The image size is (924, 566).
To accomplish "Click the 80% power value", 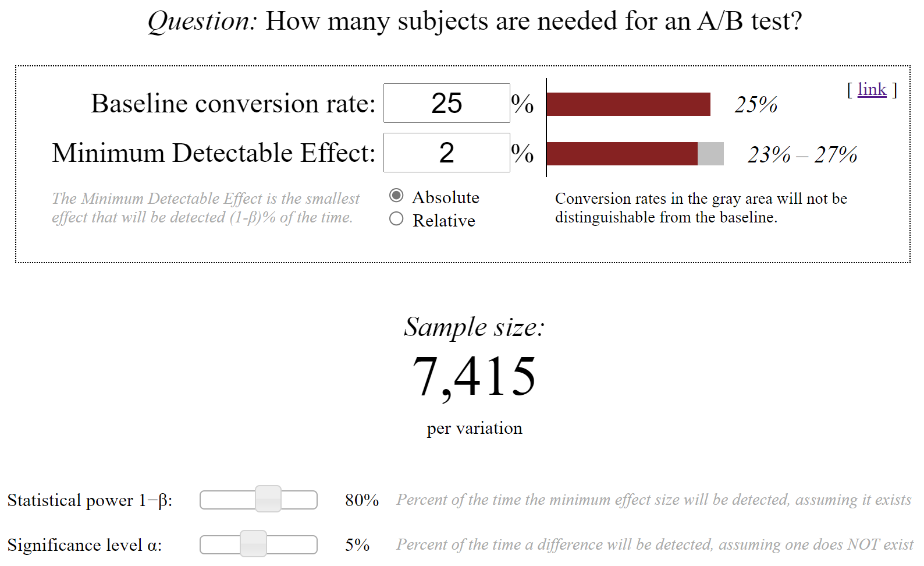I will pyautogui.click(x=362, y=500).
